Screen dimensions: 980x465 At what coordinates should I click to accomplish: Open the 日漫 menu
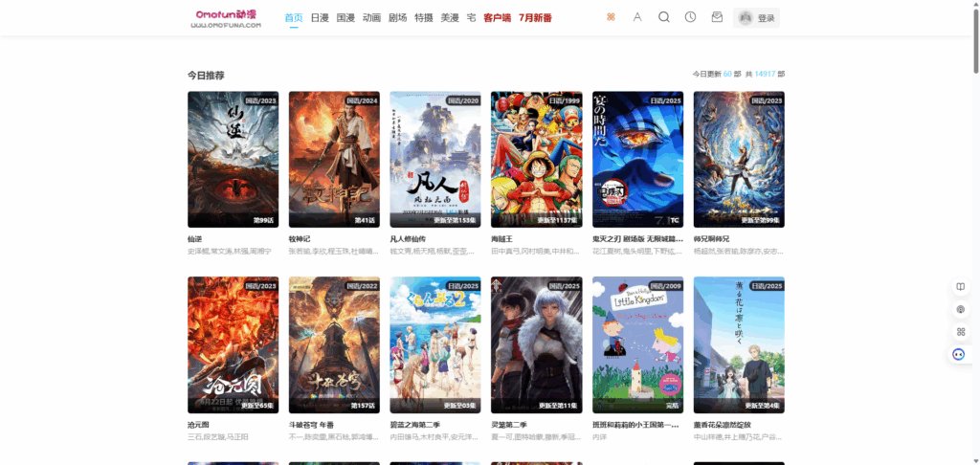(320, 18)
